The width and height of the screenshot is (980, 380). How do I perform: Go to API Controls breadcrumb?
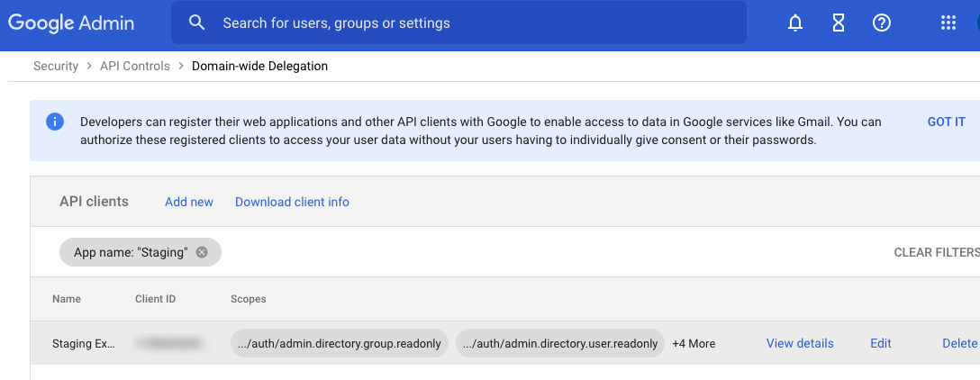tap(135, 66)
